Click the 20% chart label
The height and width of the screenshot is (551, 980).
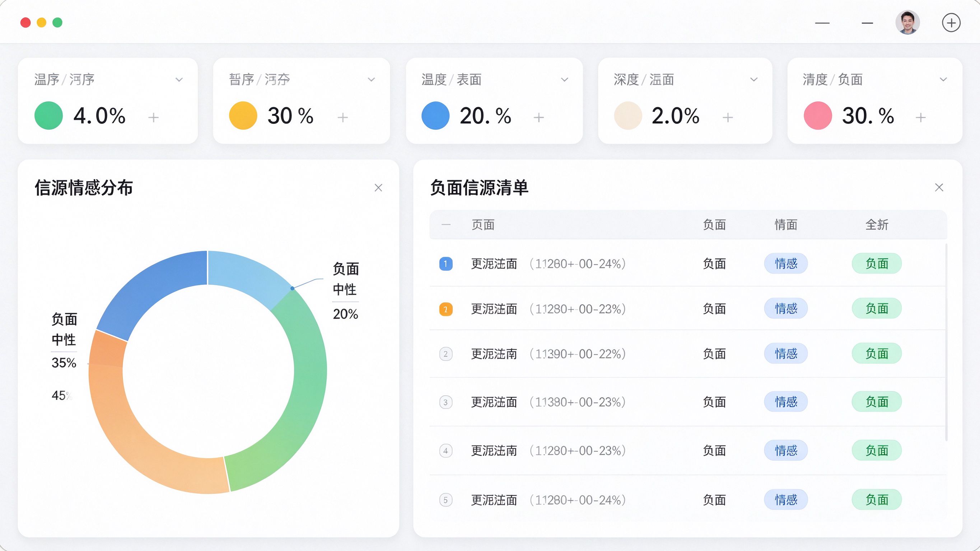345,314
